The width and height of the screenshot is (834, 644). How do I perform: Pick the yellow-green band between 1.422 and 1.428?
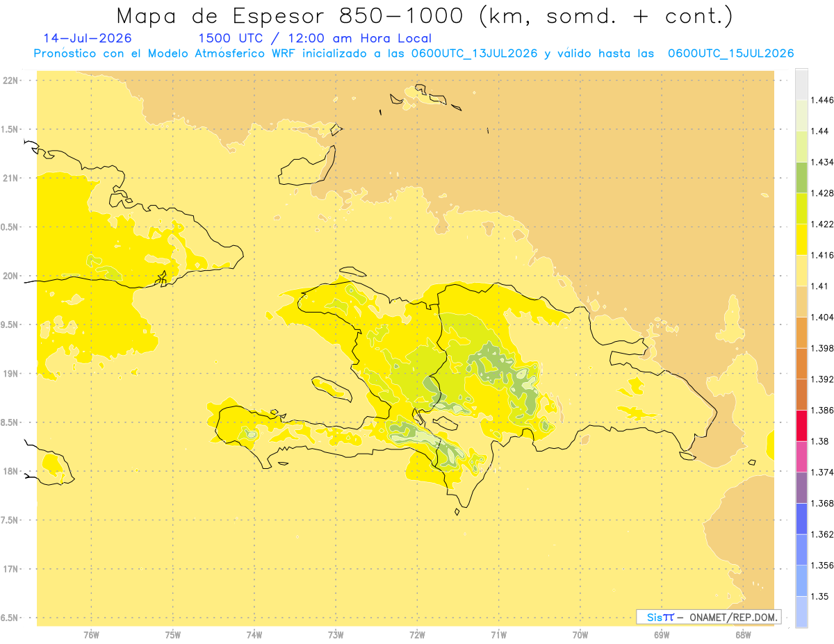point(801,208)
